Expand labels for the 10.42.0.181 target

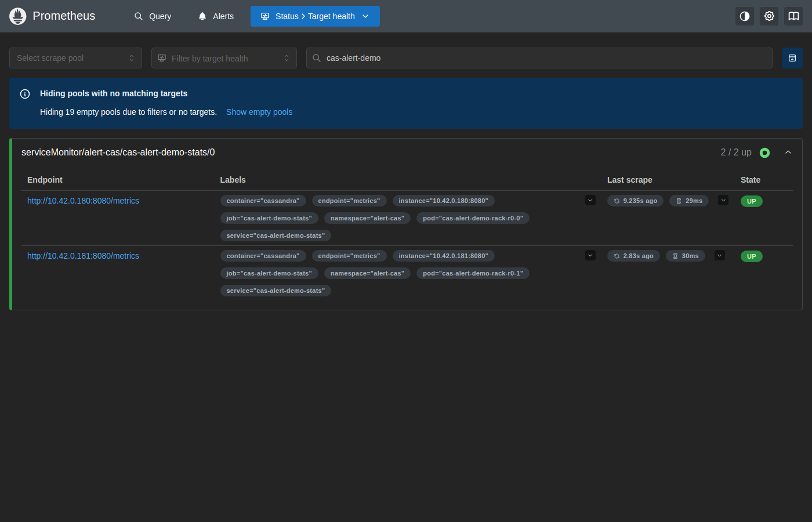[x=590, y=256]
